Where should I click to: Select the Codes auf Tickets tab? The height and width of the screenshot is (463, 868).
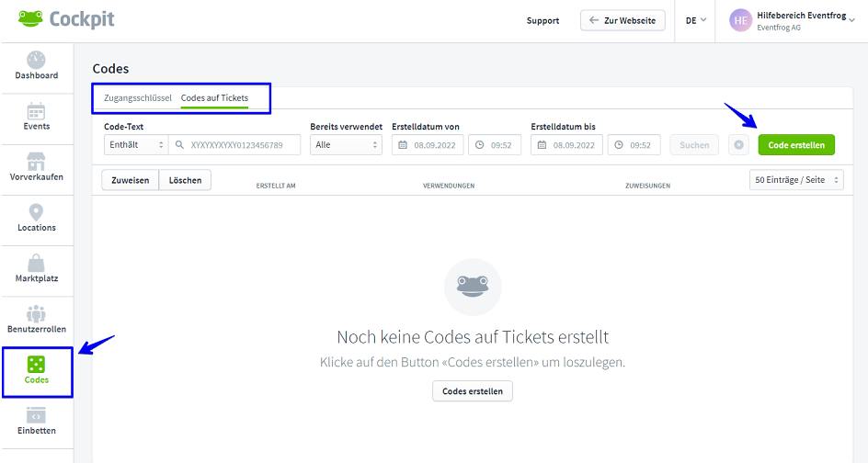click(214, 97)
